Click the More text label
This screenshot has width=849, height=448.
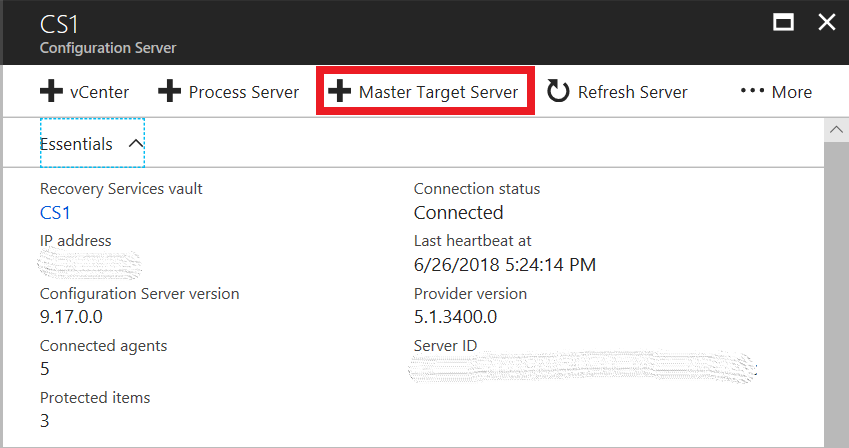pyautogui.click(x=791, y=92)
